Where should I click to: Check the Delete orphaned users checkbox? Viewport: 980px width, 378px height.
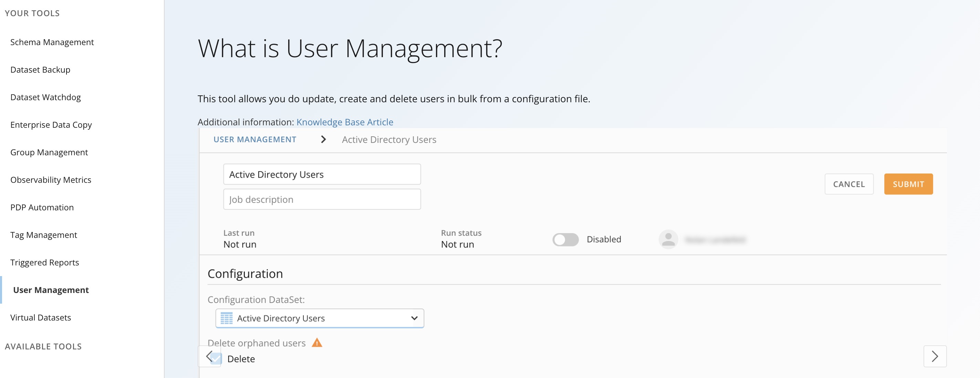click(x=217, y=359)
